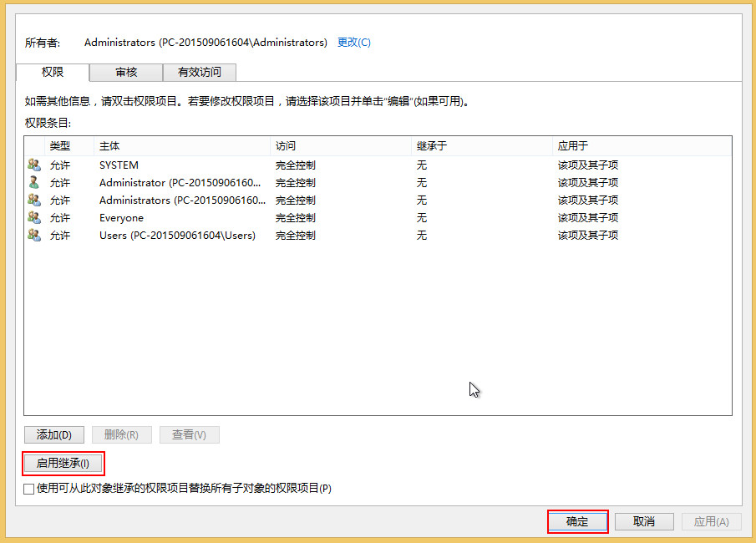
Task: Select the 权限 tab
Action: point(53,72)
